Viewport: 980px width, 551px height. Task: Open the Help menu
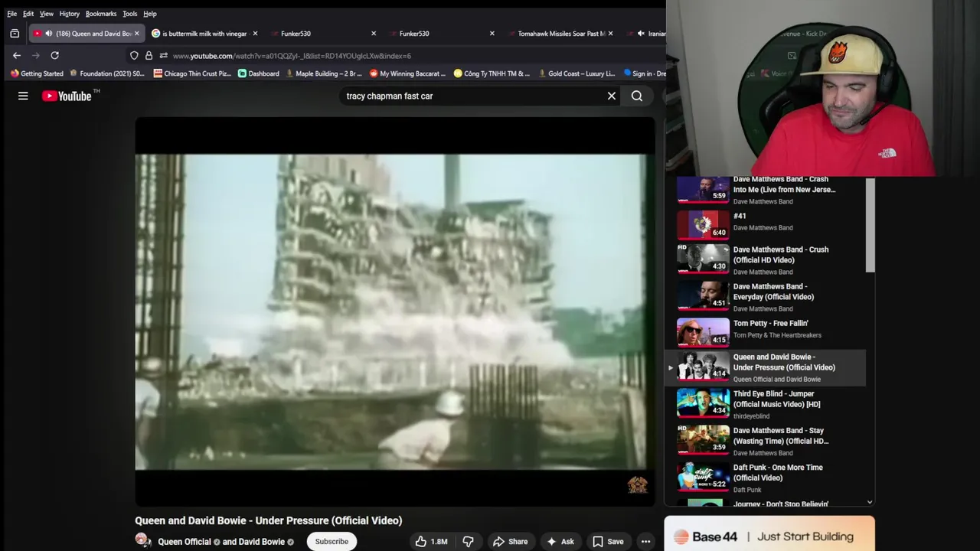(x=150, y=14)
